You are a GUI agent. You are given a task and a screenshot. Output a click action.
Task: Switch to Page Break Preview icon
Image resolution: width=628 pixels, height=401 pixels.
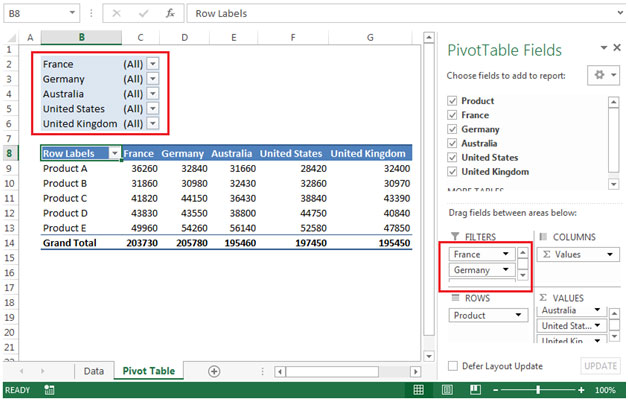[x=475, y=390]
